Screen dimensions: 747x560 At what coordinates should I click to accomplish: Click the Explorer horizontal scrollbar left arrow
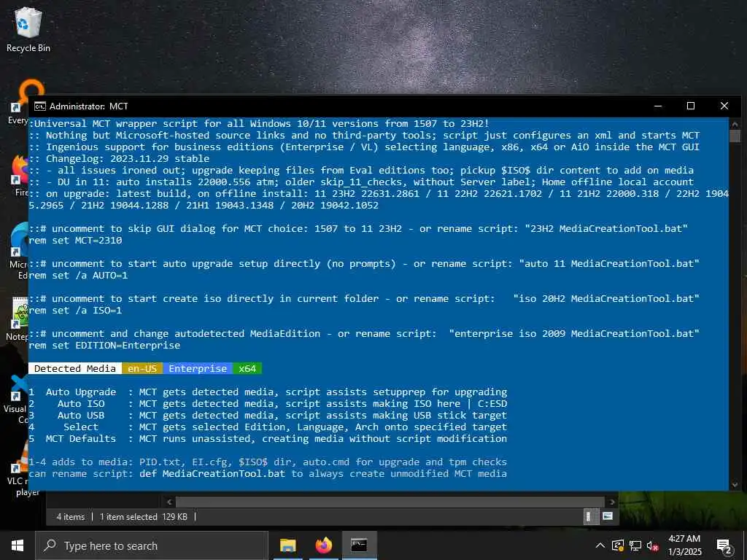(x=169, y=502)
